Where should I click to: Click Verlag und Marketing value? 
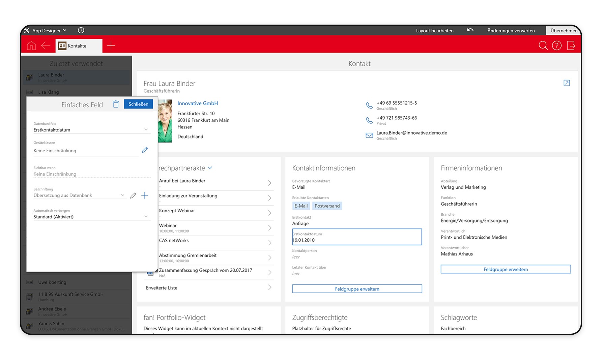coord(463,187)
